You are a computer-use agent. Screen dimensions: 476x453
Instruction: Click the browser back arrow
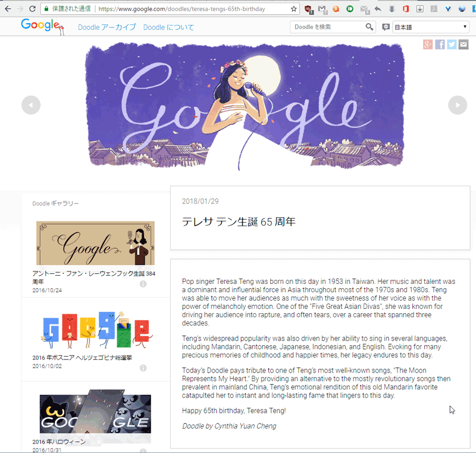(x=8, y=9)
